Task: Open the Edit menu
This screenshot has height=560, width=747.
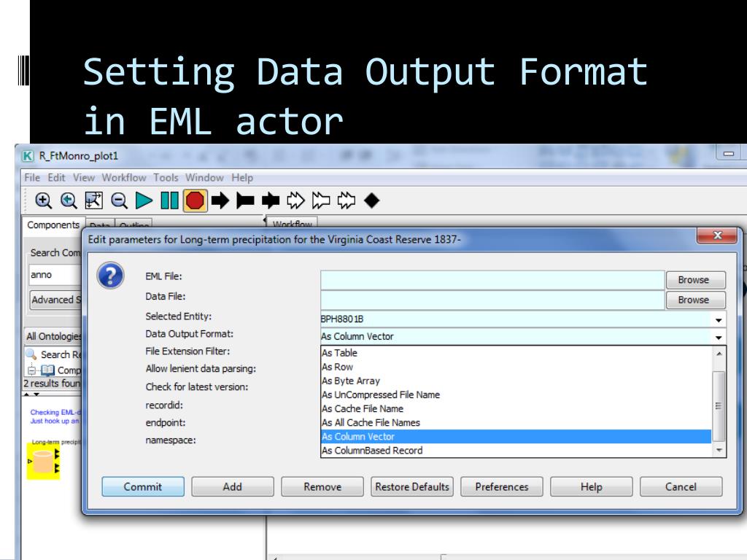Action: tap(56, 178)
